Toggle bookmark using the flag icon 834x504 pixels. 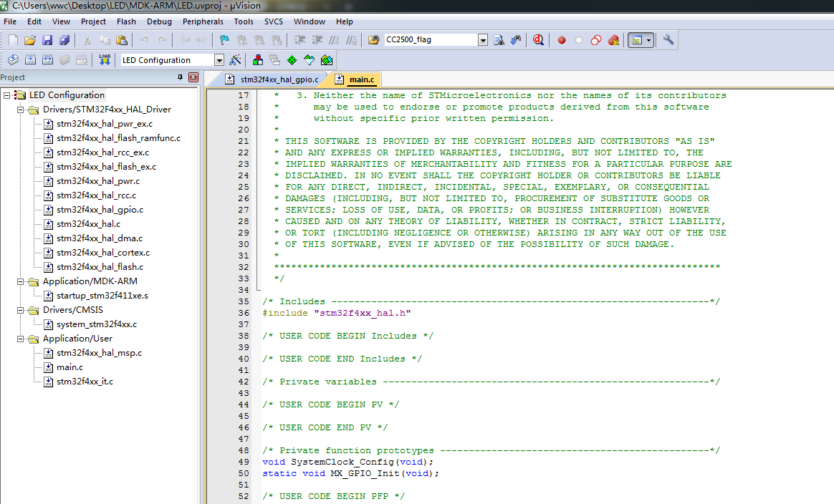coord(224,40)
